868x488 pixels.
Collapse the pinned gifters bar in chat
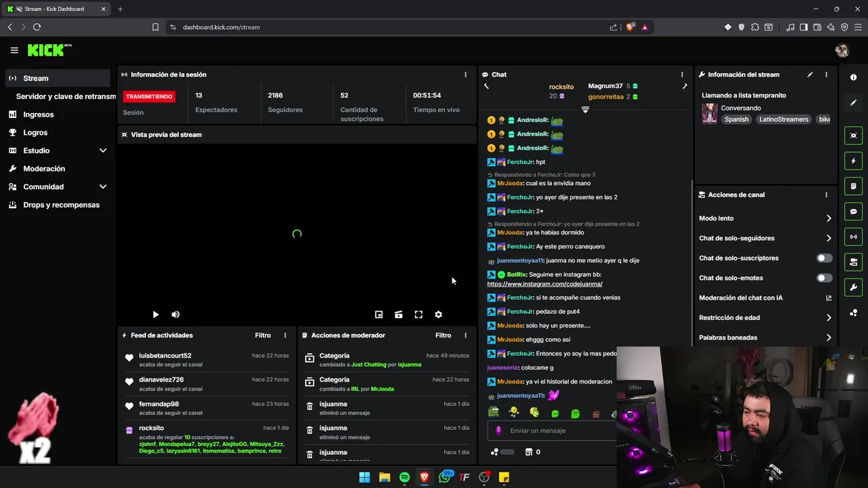coord(585,110)
